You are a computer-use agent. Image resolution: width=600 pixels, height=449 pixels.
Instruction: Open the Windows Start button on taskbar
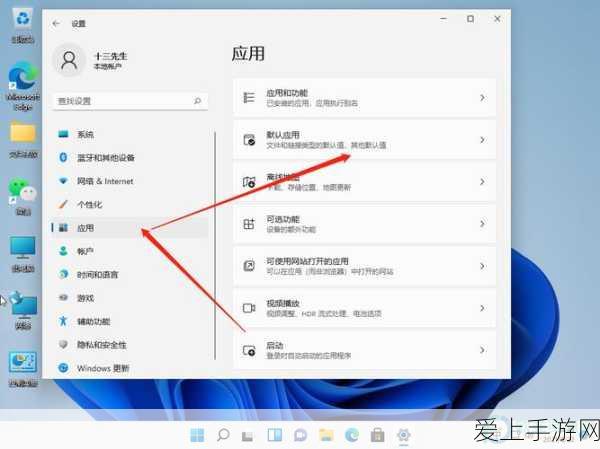click(x=197, y=435)
